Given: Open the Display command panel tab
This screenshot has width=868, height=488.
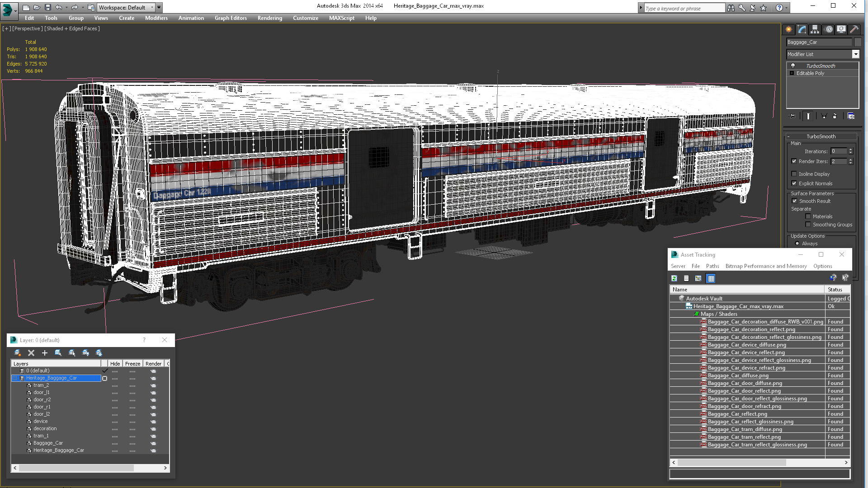Looking at the screenshot, I should [841, 29].
